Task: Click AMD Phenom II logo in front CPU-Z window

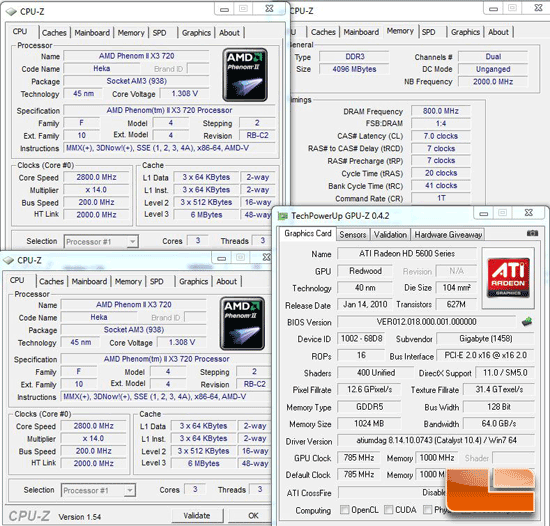Action: coord(242,323)
